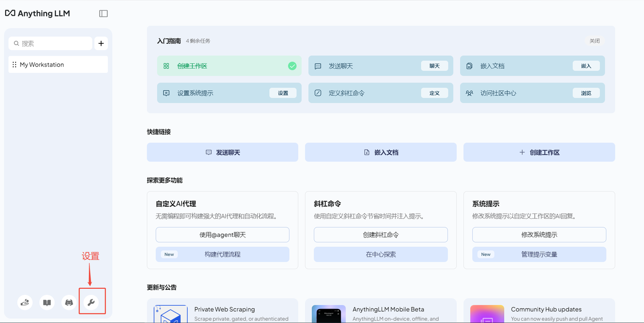Click the Anything LLM logo
Image resolution: width=644 pixels, height=323 pixels.
[x=37, y=14]
